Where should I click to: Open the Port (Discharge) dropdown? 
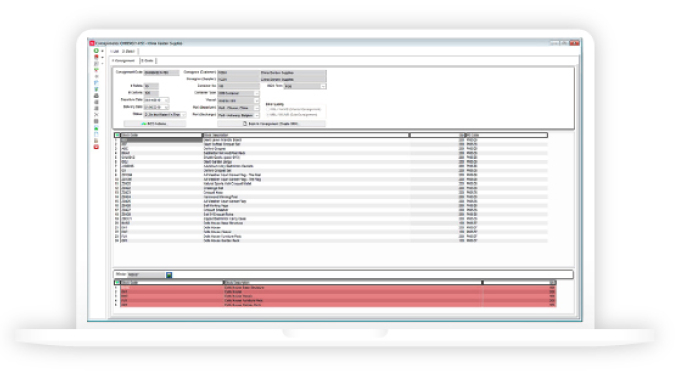256,115
